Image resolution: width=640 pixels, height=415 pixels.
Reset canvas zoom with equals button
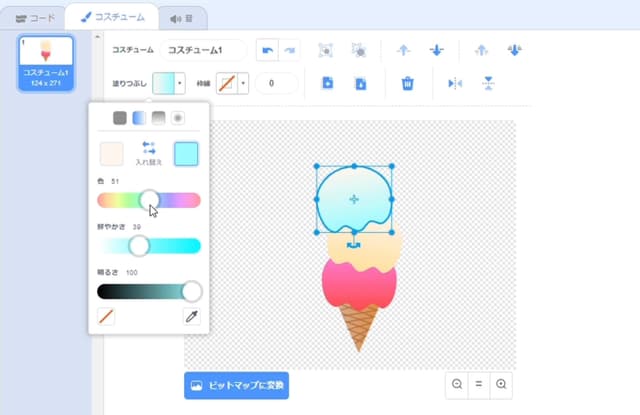pyautogui.click(x=479, y=384)
